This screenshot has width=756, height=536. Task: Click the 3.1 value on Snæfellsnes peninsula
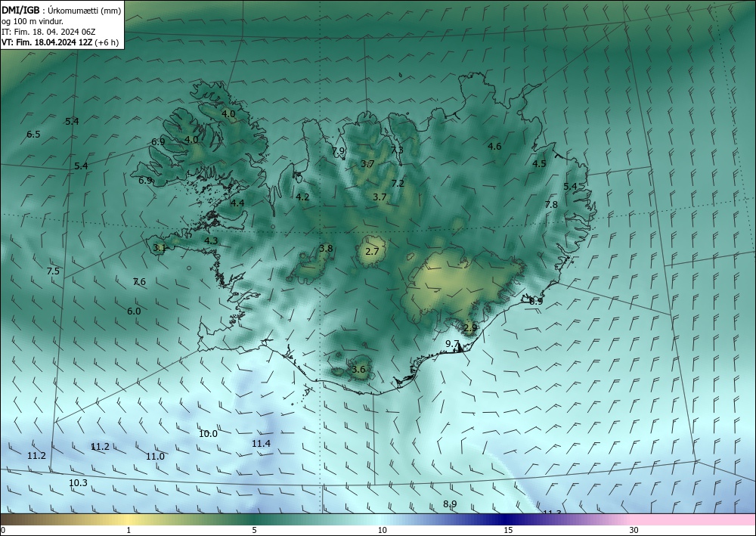(160, 248)
